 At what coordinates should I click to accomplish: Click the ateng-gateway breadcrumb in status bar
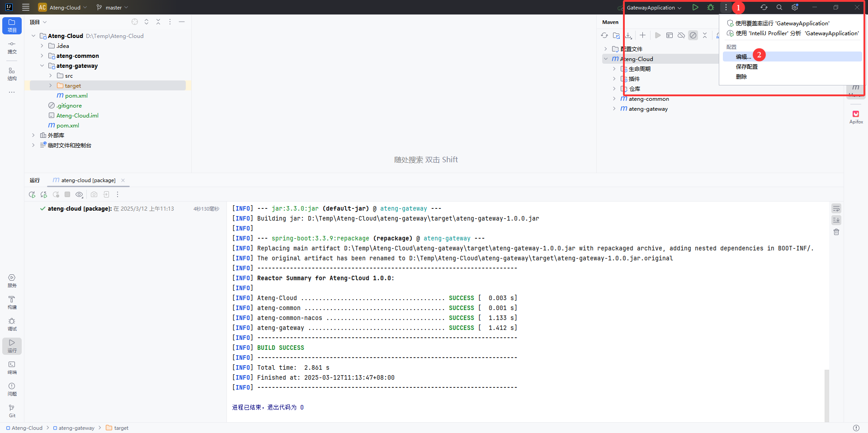click(x=76, y=428)
